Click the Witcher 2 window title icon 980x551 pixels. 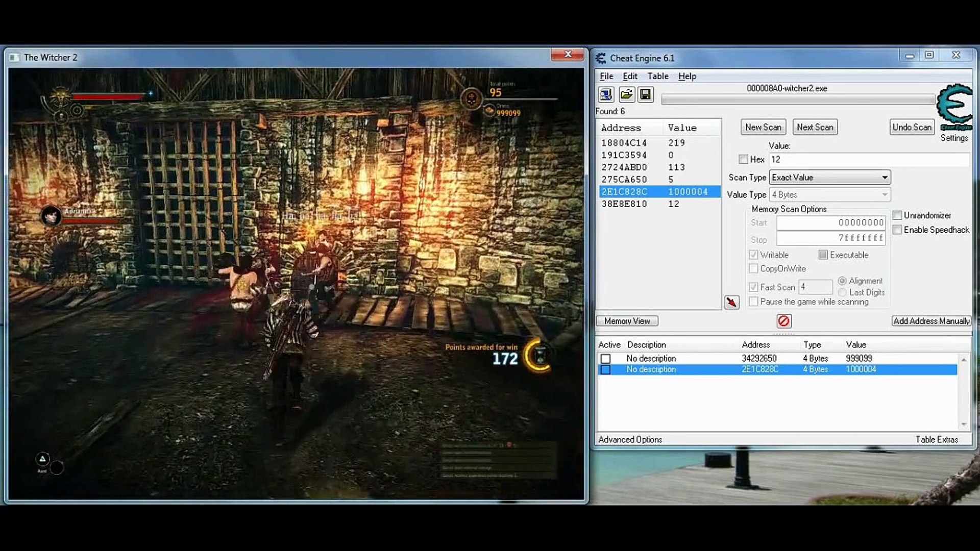[14, 58]
